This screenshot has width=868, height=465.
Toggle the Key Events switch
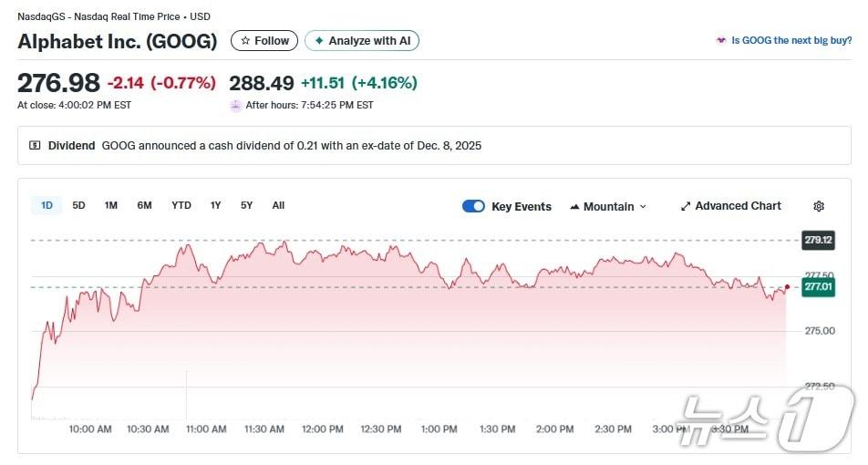tap(473, 206)
